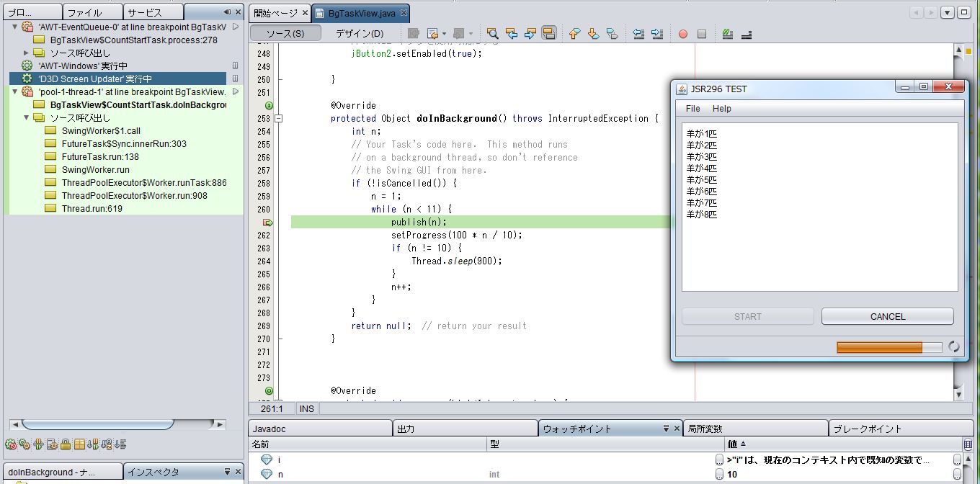Click the diamond watch icon beside variable n
This screenshot has height=484, width=980.
click(267, 475)
